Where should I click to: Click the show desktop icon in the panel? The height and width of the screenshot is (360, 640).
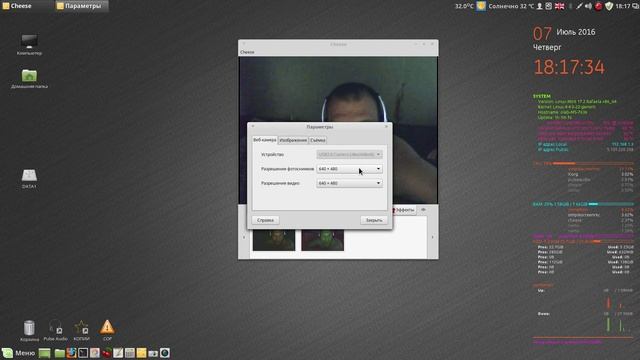pos(44,353)
